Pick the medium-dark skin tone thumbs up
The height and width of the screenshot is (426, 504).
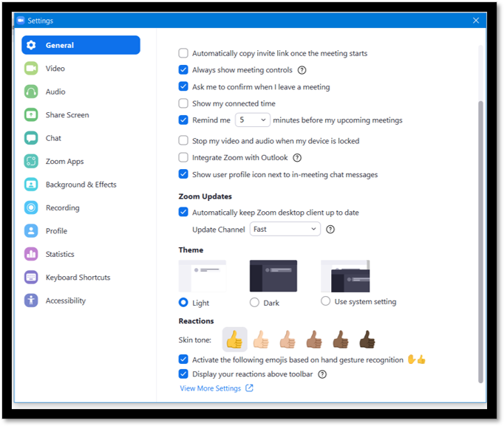coord(341,340)
